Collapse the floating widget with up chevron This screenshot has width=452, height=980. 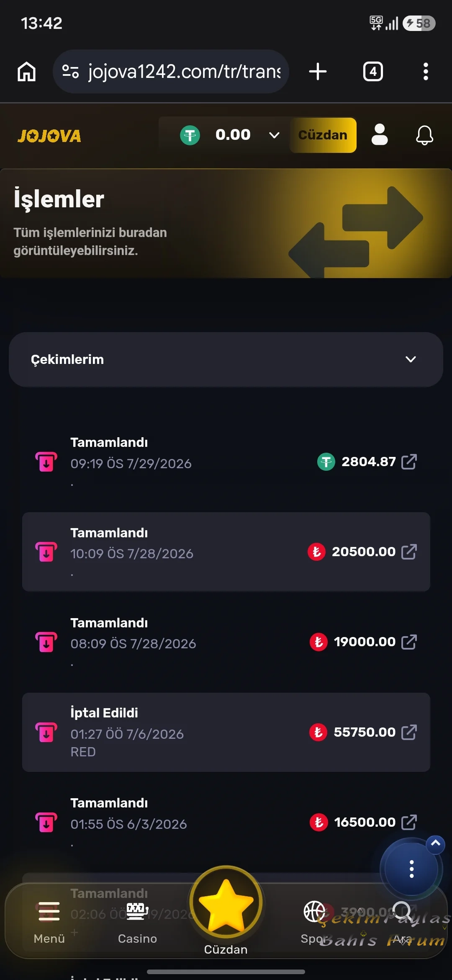tap(436, 843)
